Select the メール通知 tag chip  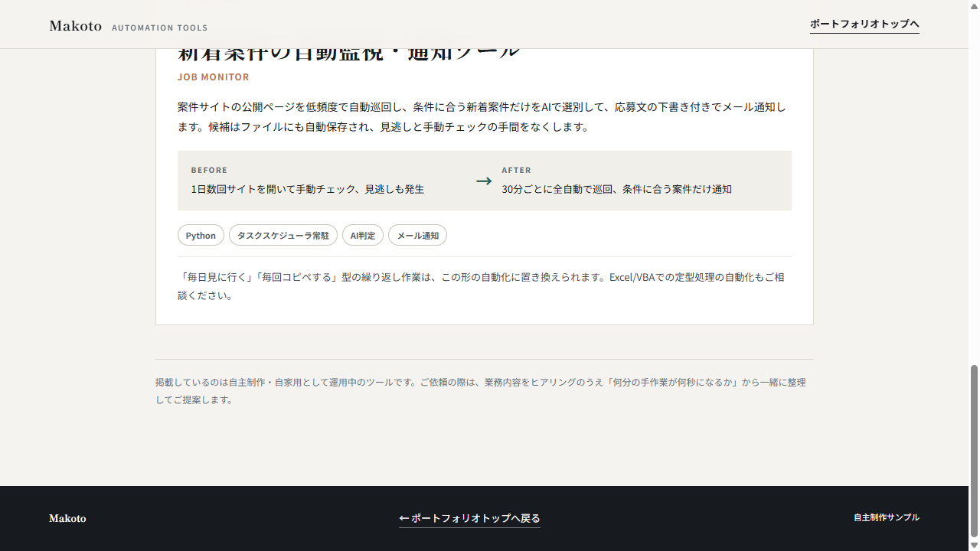(417, 235)
